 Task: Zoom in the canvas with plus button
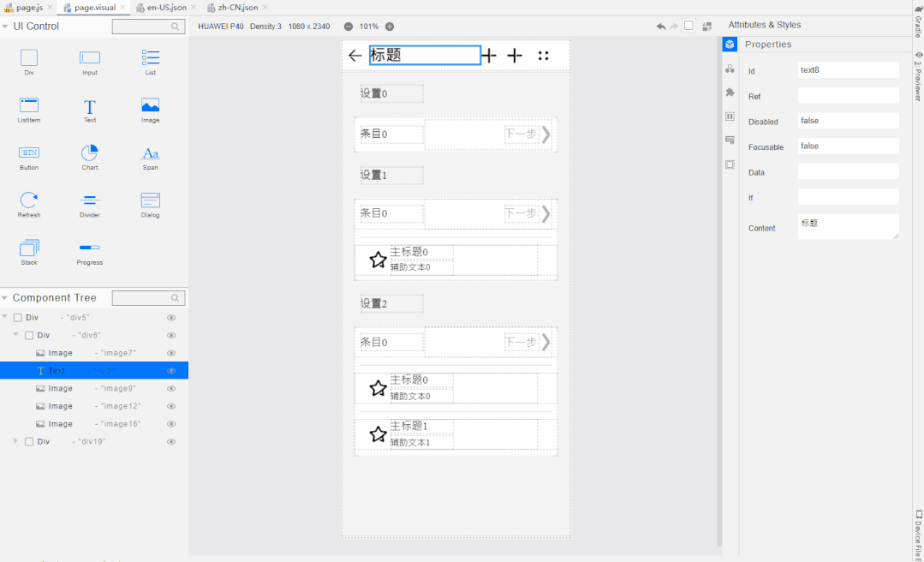point(390,27)
